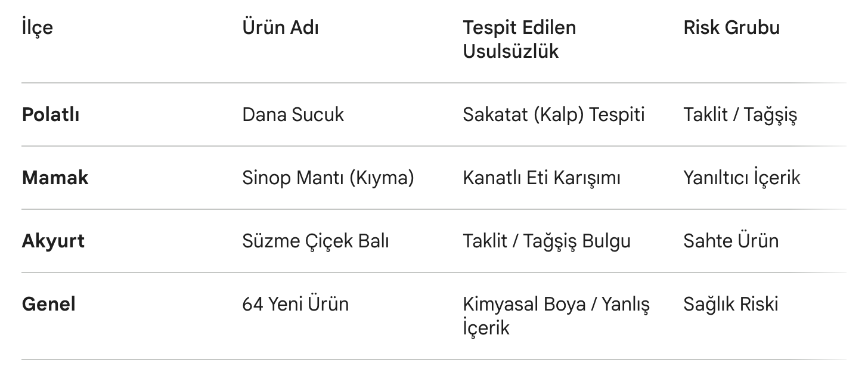Click the Süzme Çiçek Balı cell
The image size is (868, 366).
pyautogui.click(x=315, y=241)
